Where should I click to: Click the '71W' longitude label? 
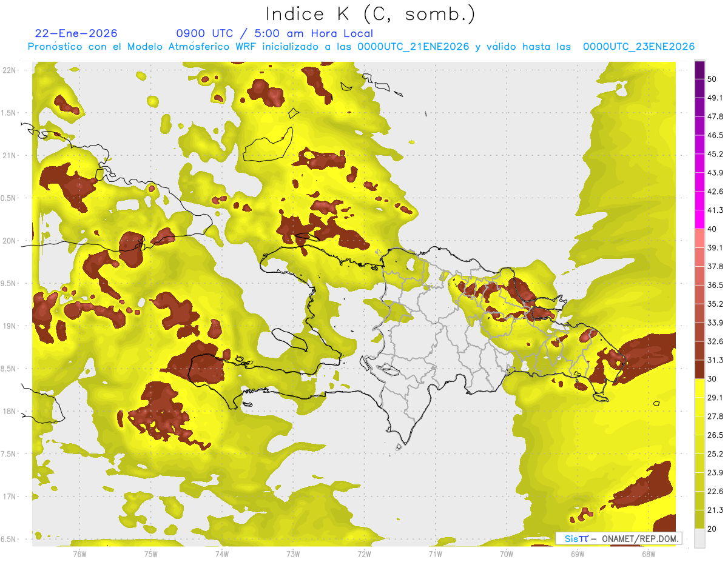point(435,554)
